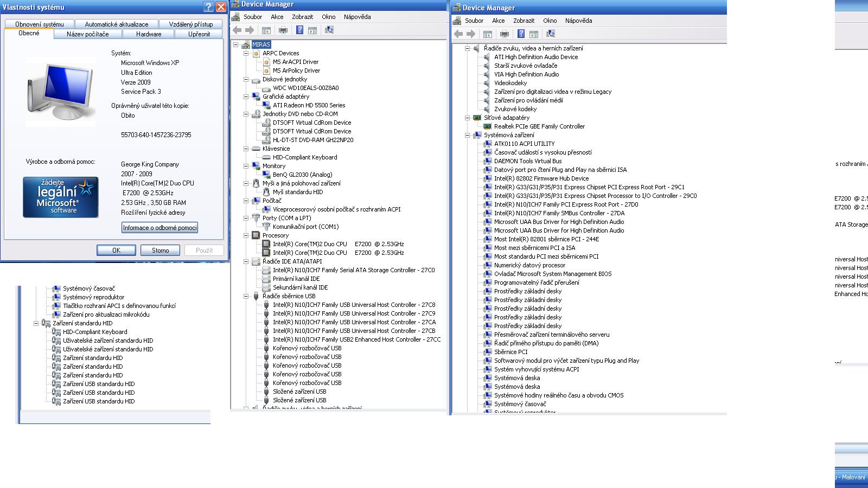The image size is (868, 488).
Task: Click blue help icon in right Device Manager toolbar
Action: (521, 34)
